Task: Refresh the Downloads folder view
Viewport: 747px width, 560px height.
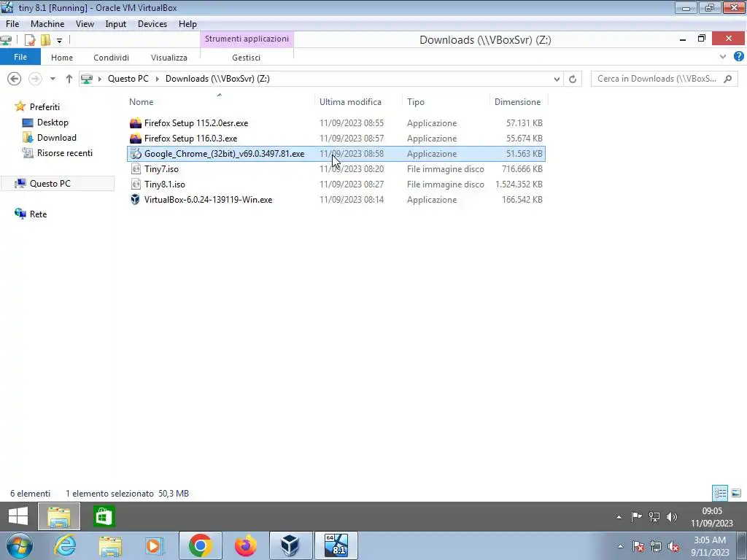Action: click(x=573, y=79)
